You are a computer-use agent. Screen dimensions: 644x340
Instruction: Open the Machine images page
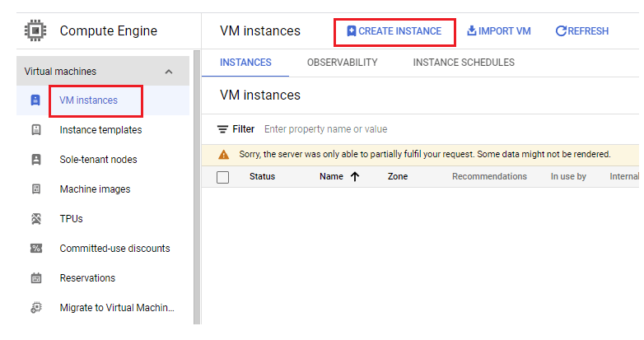[x=103, y=189]
